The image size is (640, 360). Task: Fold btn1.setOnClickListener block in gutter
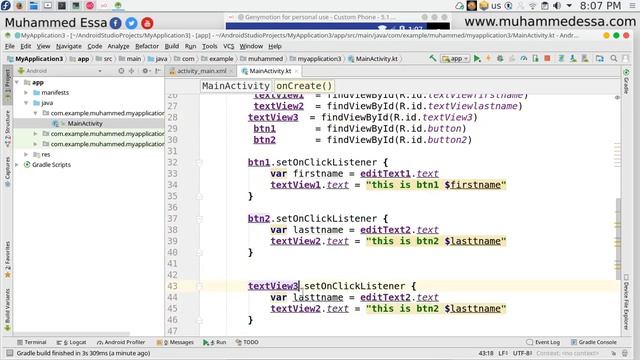(199, 162)
